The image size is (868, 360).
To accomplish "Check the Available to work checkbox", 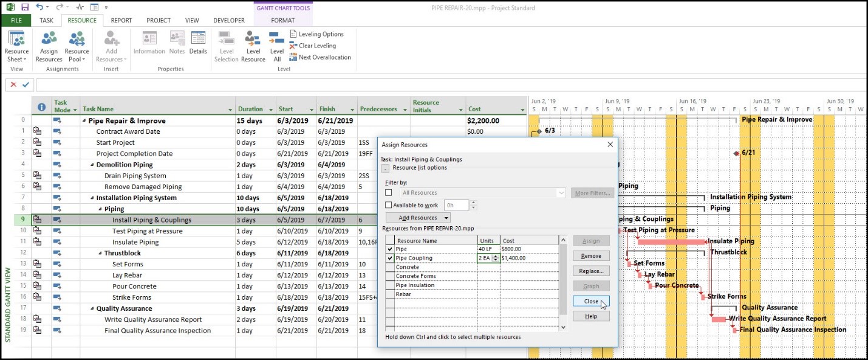I will coord(389,206).
